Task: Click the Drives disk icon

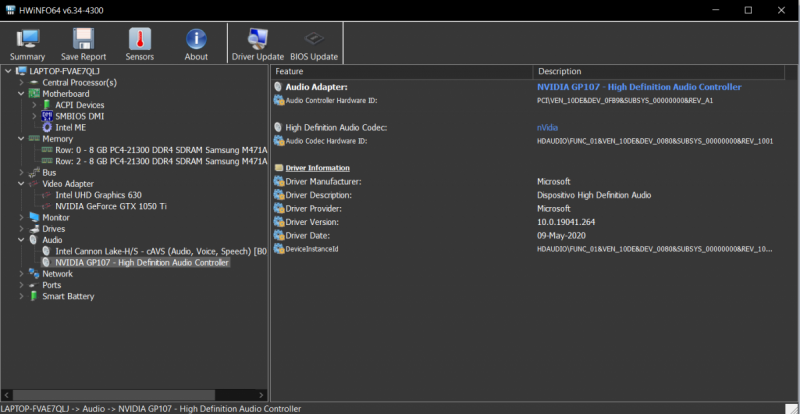Action: click(34, 229)
